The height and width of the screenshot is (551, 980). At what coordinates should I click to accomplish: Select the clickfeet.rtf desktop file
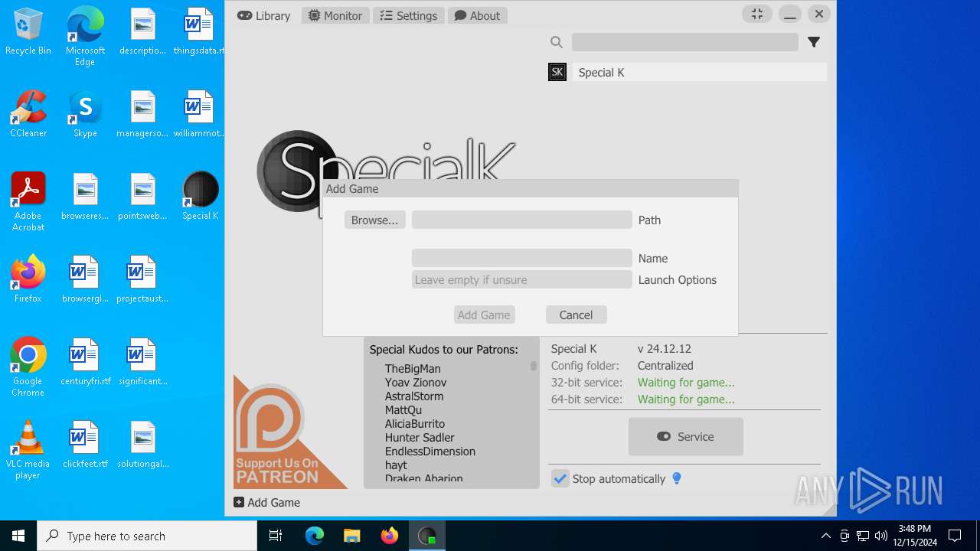[x=85, y=444]
